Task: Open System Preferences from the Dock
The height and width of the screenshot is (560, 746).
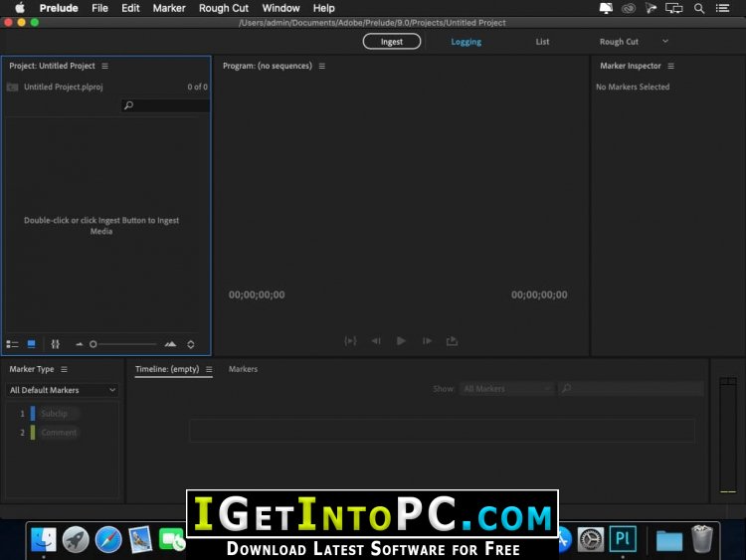Action: [591, 539]
